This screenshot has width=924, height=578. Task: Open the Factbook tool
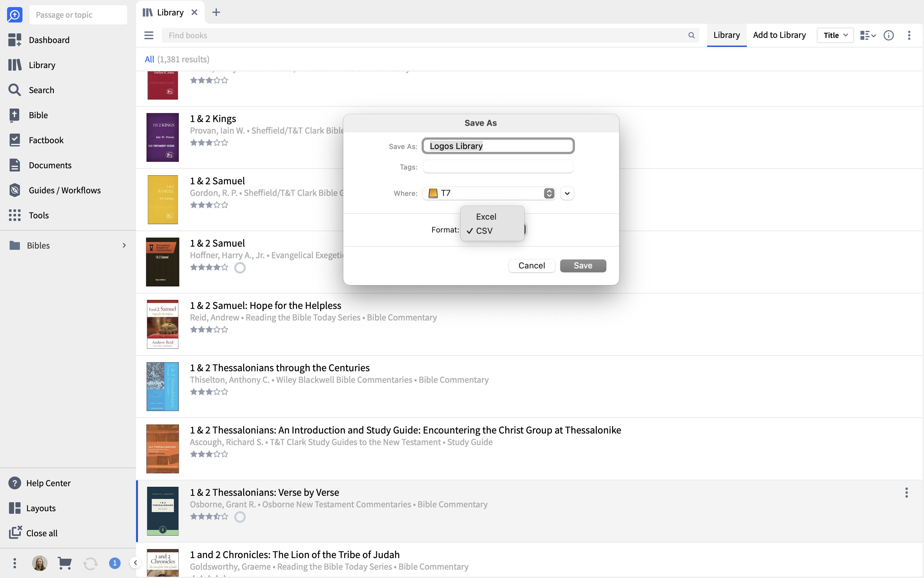pyautogui.click(x=36, y=140)
